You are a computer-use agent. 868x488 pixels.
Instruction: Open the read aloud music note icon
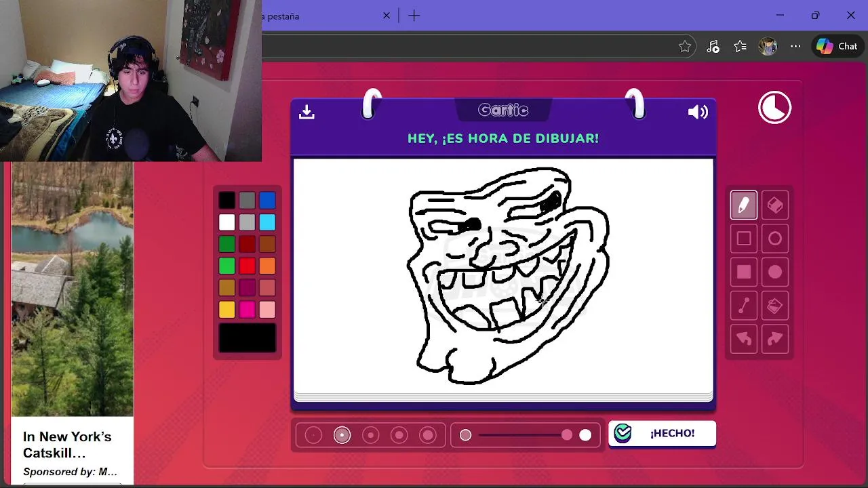(x=713, y=46)
